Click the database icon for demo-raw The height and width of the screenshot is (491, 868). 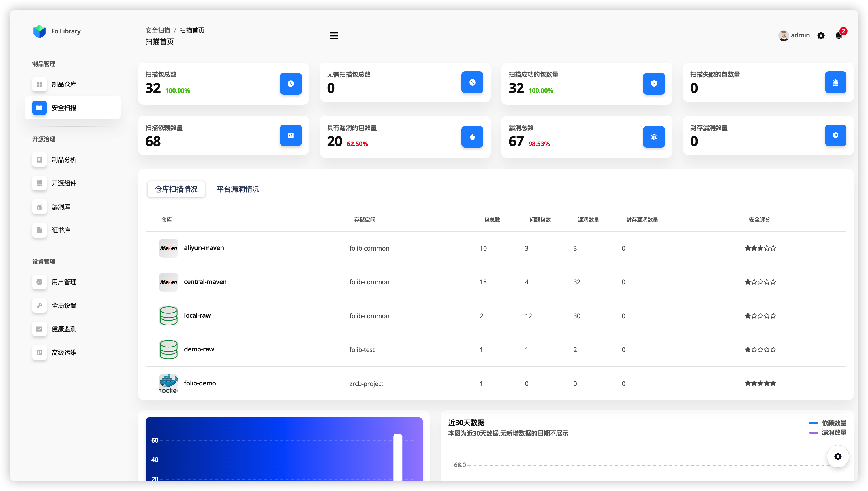coord(168,349)
